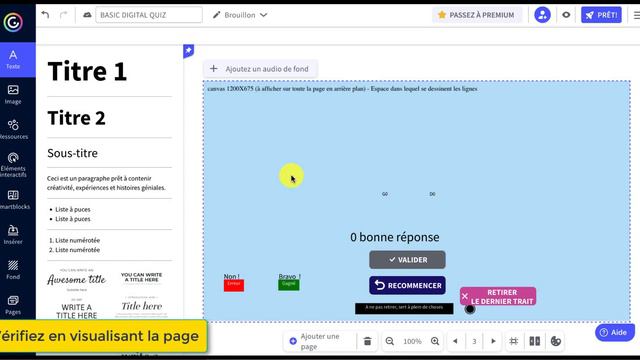The height and width of the screenshot is (360, 640).
Task: Open the Éléments interactifs panel
Action: (13, 165)
